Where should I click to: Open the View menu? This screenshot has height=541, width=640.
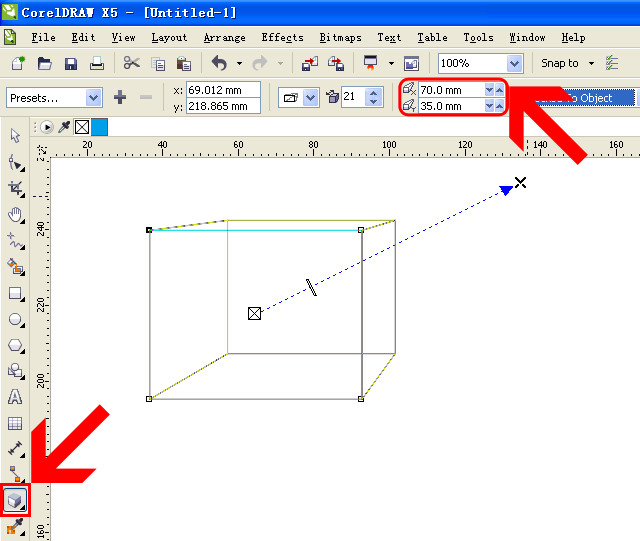point(123,38)
